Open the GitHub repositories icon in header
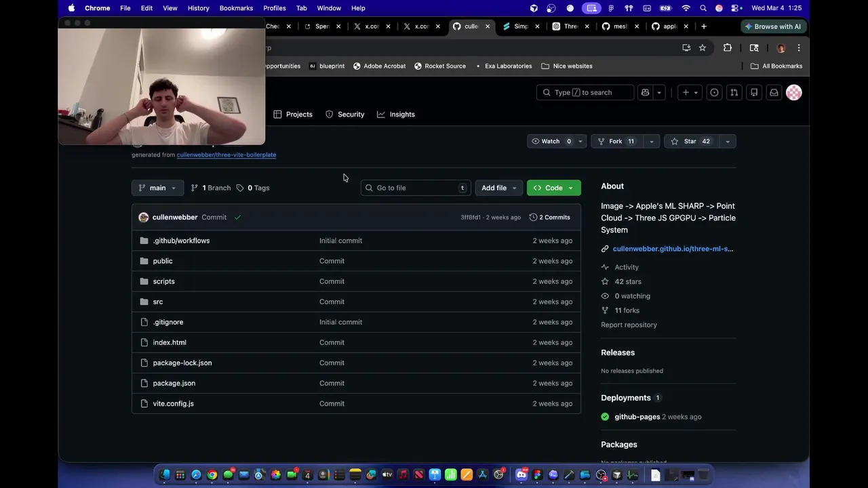This screenshot has height=488, width=868. click(753, 92)
